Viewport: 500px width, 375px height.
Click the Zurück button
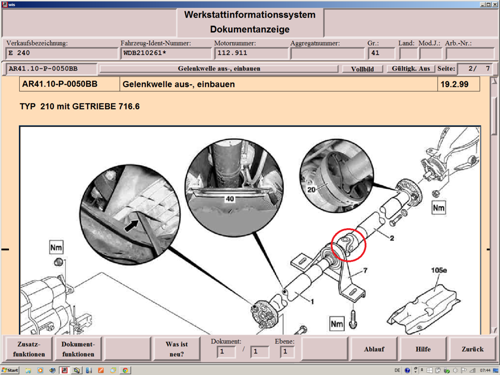coord(472,349)
